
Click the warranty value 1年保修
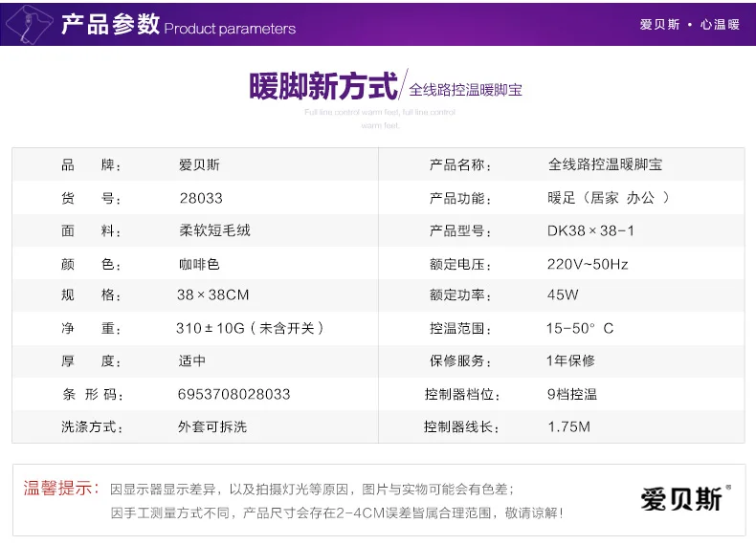[x=570, y=360]
